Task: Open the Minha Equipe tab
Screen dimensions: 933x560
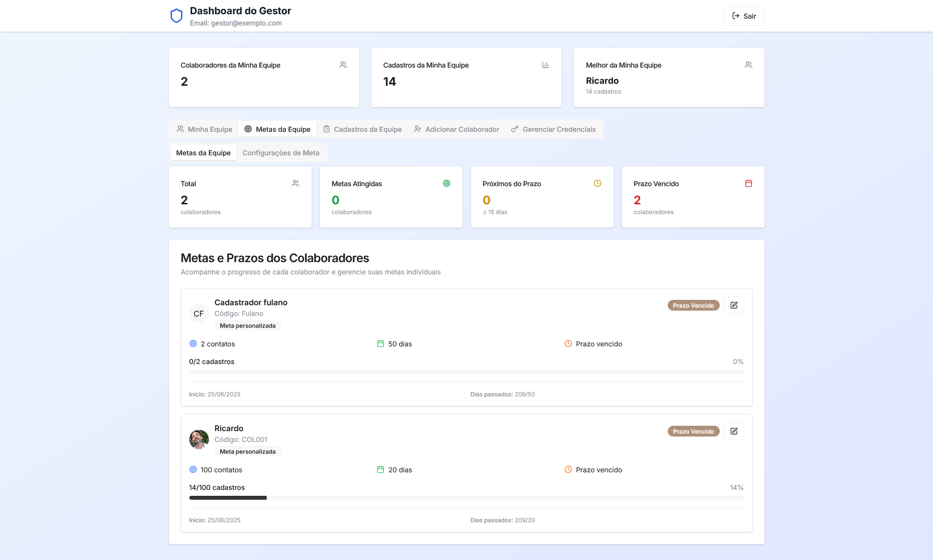Action: 204,129
